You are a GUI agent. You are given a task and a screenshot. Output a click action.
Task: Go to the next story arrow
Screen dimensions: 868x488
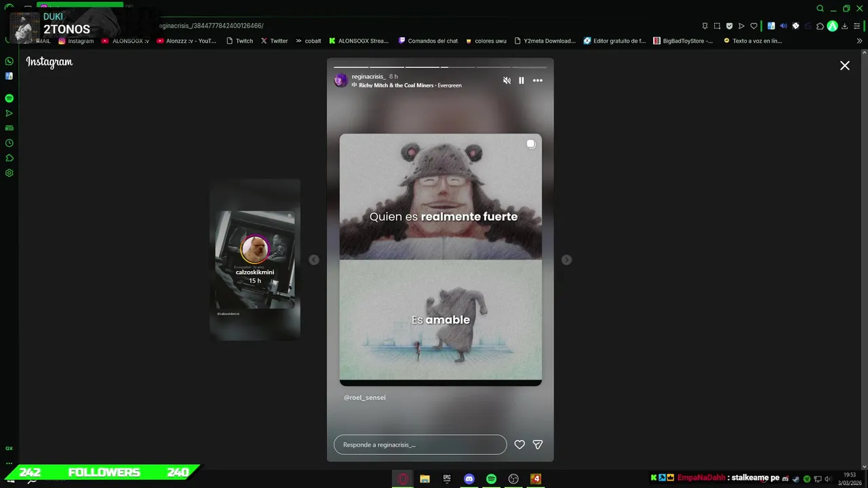click(x=566, y=260)
